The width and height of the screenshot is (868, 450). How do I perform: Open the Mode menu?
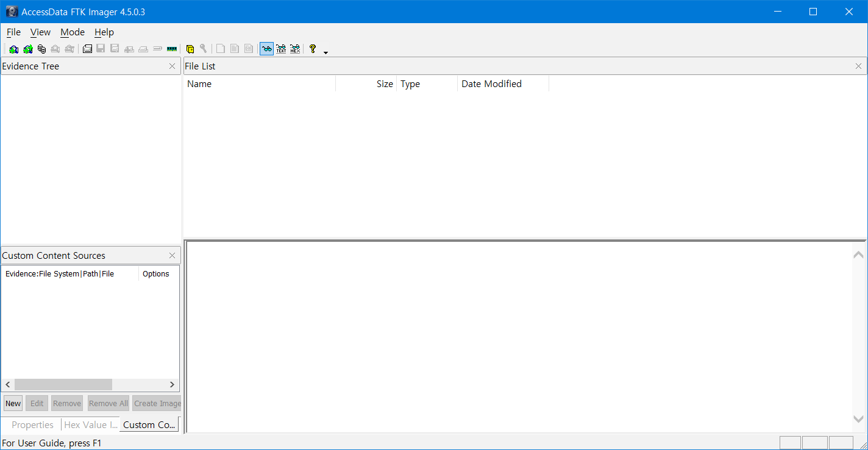point(73,32)
